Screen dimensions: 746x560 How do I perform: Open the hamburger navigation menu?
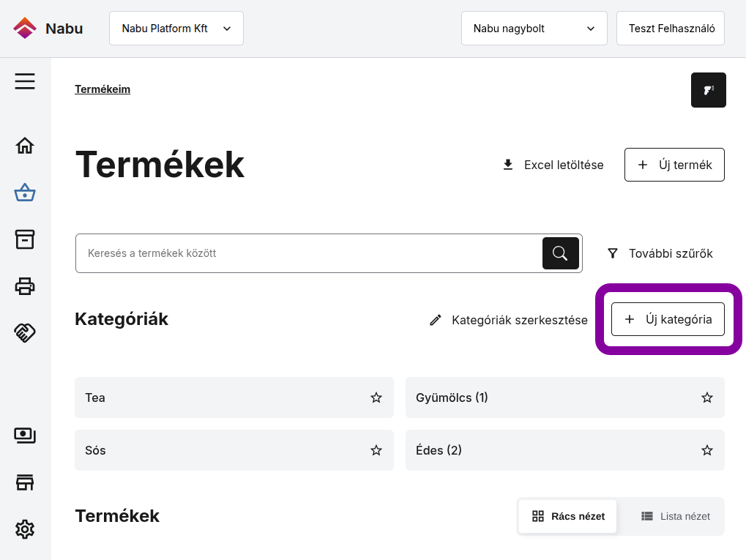(25, 81)
